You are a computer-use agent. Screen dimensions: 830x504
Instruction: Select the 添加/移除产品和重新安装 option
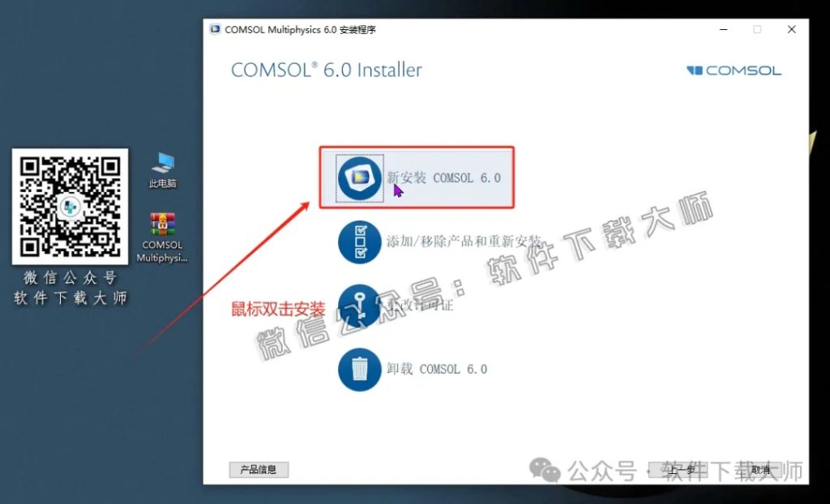click(462, 241)
